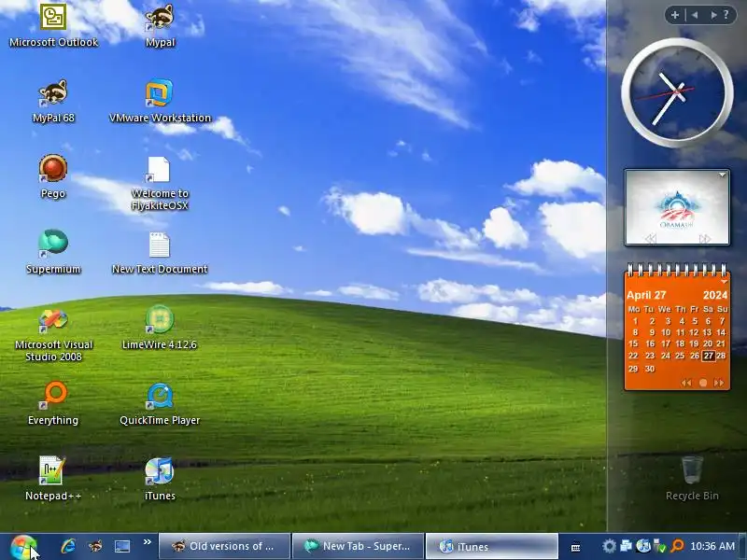The image size is (747, 560).
Task: Go to next month in calendar gadget
Action: pos(718,383)
